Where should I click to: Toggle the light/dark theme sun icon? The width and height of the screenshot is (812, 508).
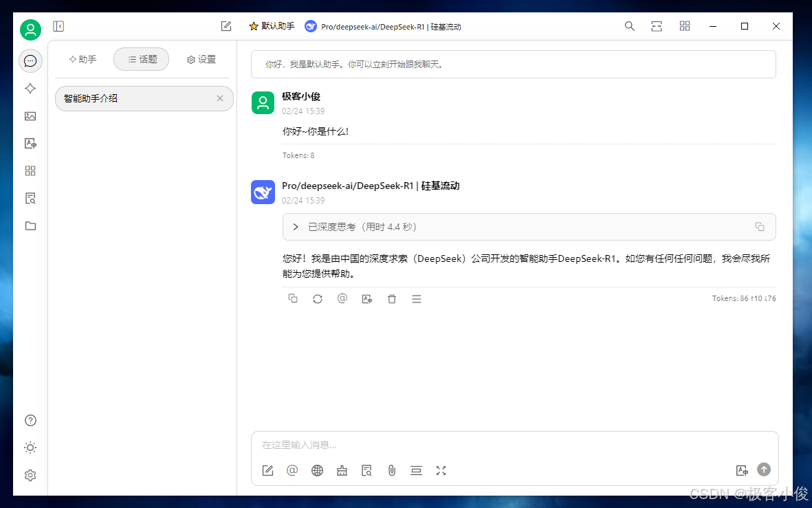30,448
